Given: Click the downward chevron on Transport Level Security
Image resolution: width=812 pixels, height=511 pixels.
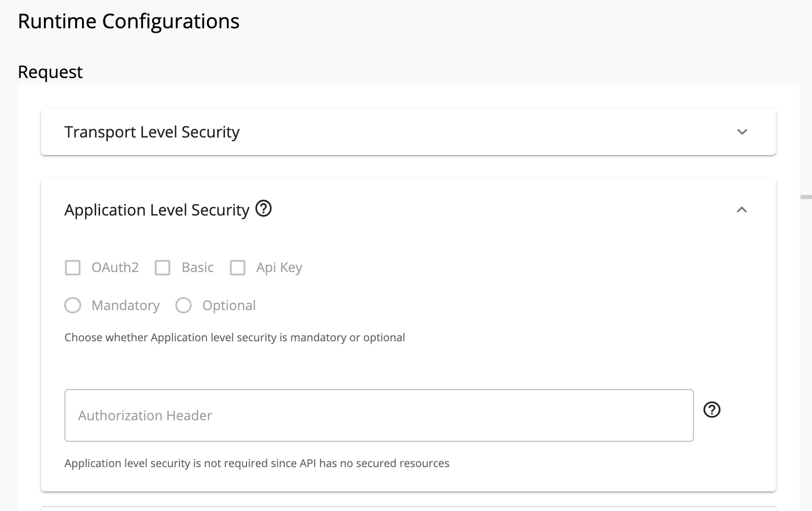Looking at the screenshot, I should (x=742, y=131).
